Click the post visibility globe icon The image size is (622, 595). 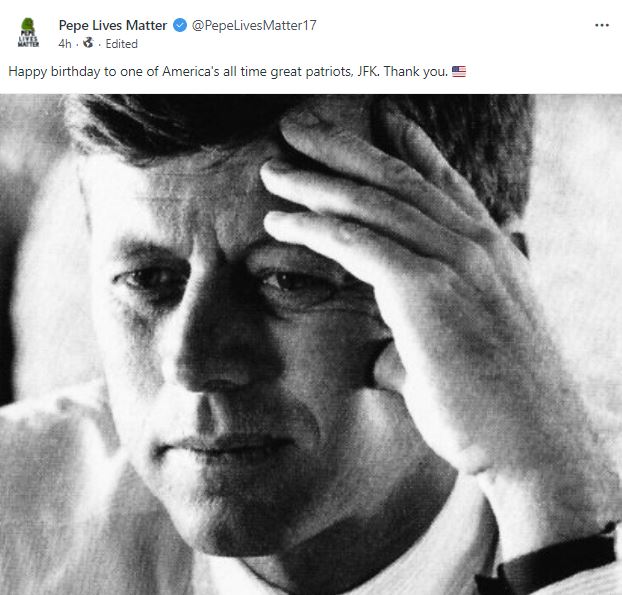(88, 44)
